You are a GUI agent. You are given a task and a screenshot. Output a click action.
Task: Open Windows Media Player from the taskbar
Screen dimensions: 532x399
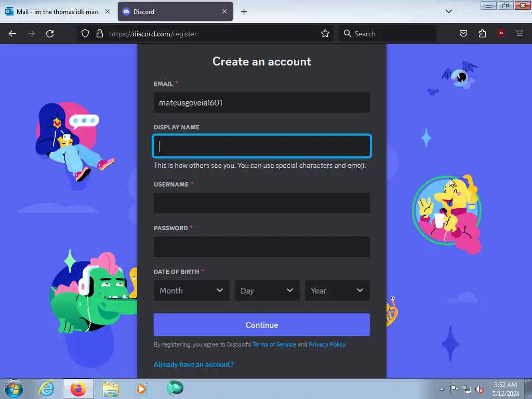[x=142, y=389]
